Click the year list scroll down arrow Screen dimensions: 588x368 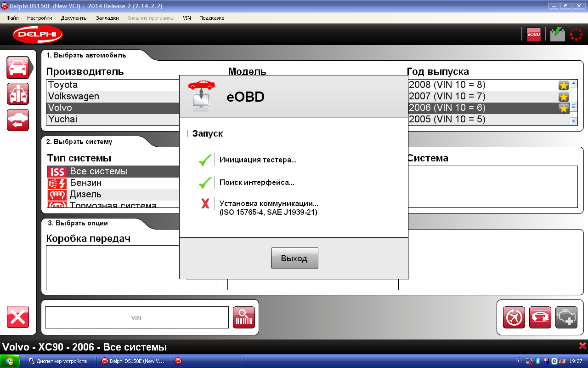[x=573, y=121]
